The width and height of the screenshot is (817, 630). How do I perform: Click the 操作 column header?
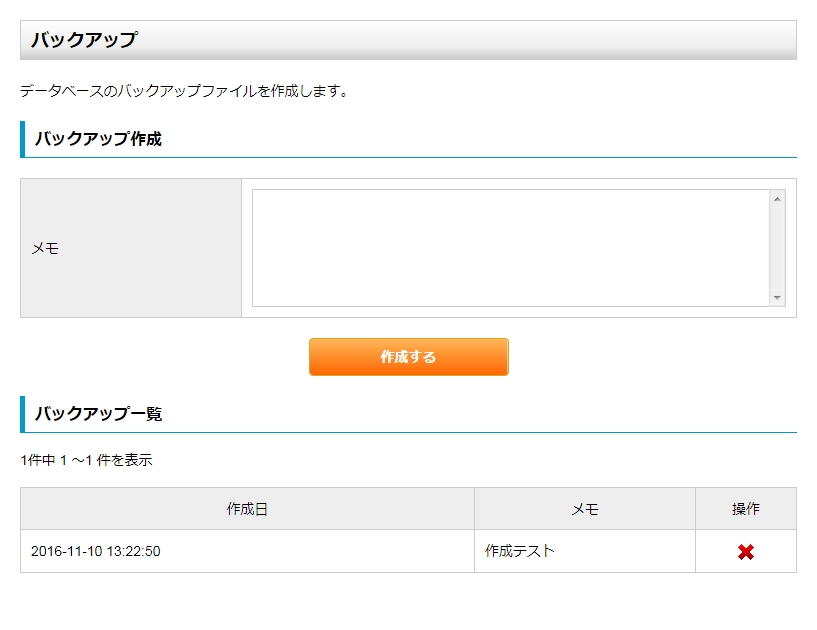[x=747, y=508]
